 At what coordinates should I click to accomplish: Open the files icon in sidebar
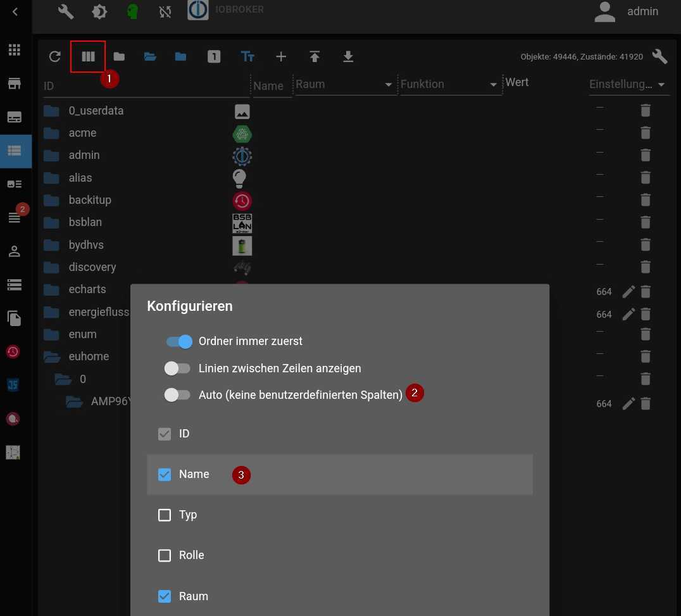[x=15, y=318]
